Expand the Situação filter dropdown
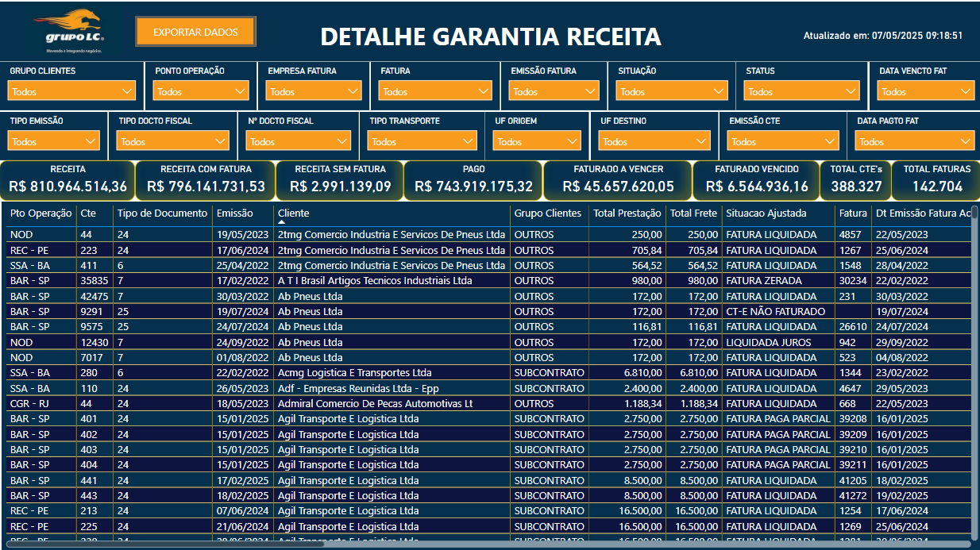 click(x=671, y=91)
